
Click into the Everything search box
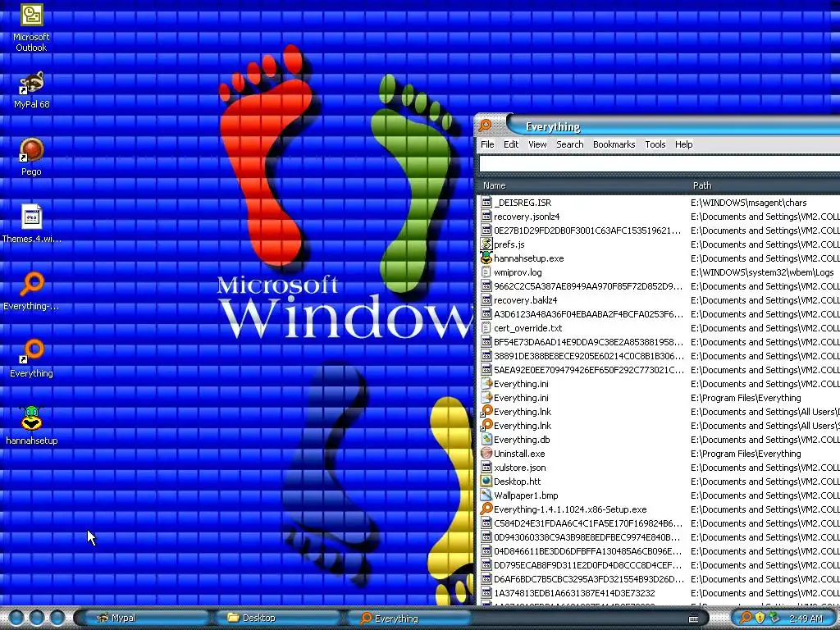(660, 163)
